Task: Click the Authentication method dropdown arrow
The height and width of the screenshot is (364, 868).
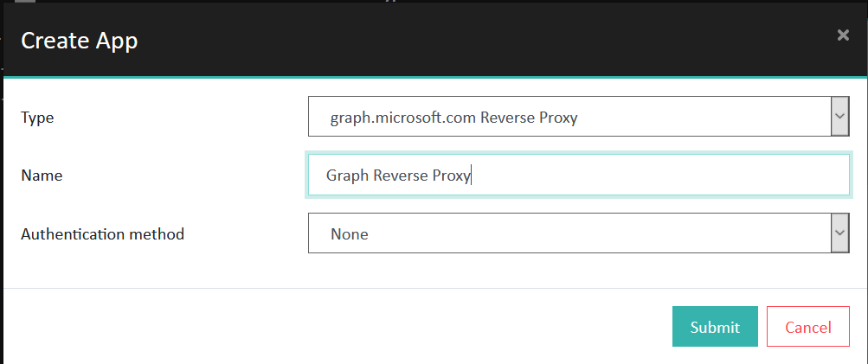Action: coord(839,233)
